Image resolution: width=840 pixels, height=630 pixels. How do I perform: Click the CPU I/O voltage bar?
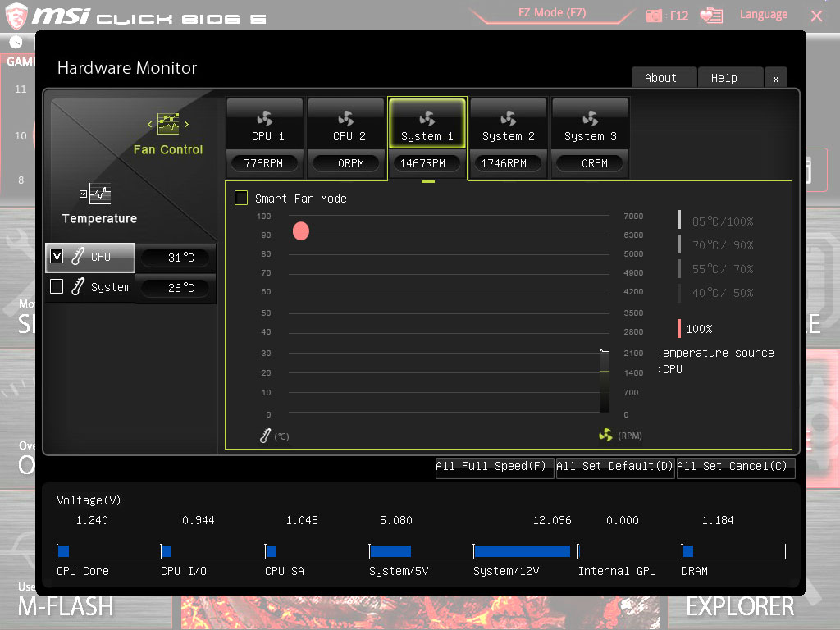click(167, 551)
